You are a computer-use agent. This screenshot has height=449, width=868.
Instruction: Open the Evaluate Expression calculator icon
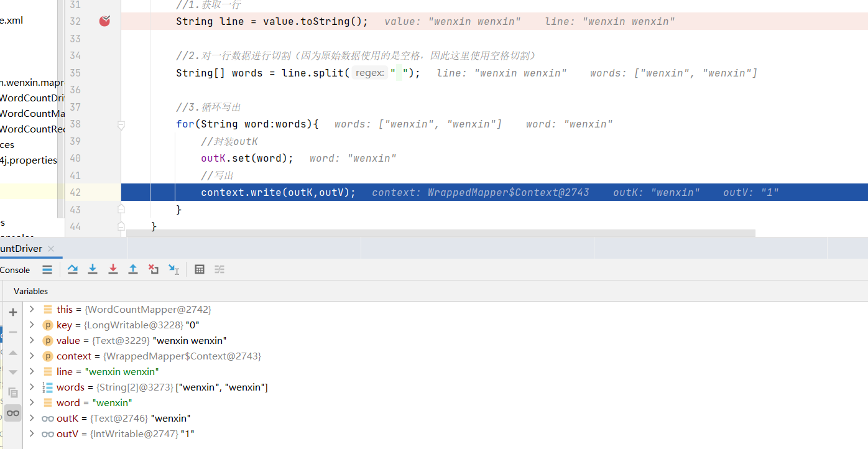click(200, 269)
